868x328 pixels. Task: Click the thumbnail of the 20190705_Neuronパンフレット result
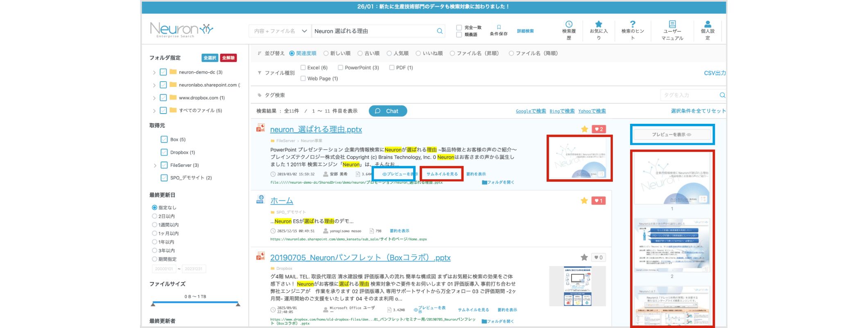(578, 286)
